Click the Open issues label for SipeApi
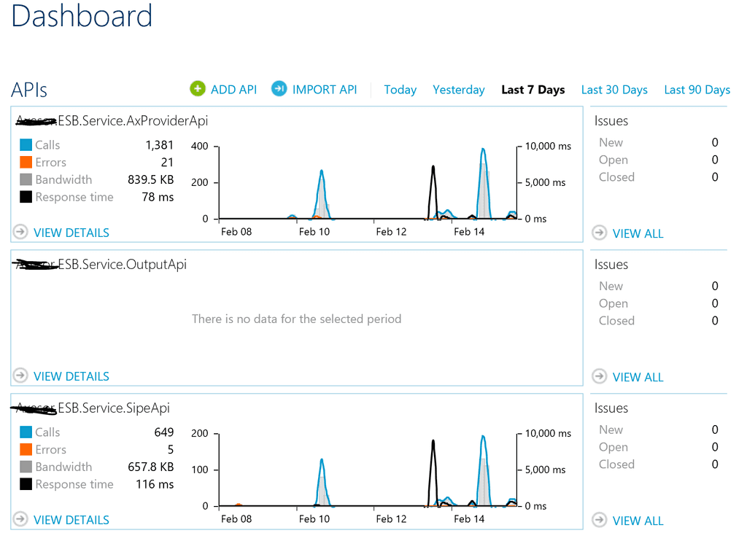Image resolution: width=747 pixels, height=560 pixels. tap(614, 447)
